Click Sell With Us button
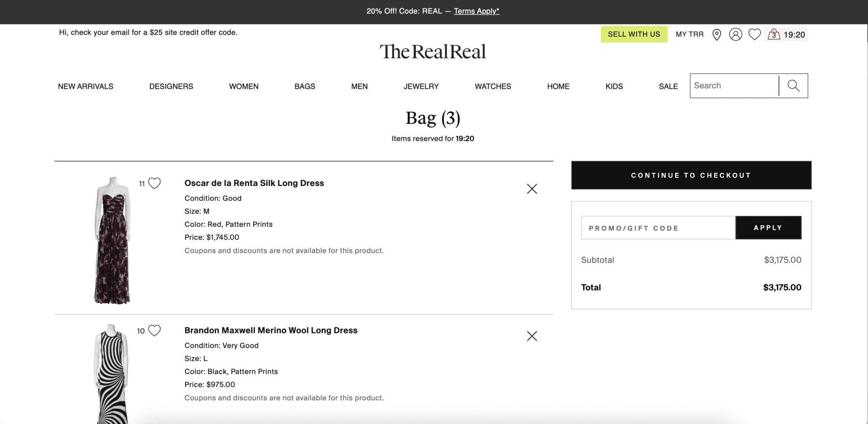Viewport: 868px width, 424px height. [634, 35]
